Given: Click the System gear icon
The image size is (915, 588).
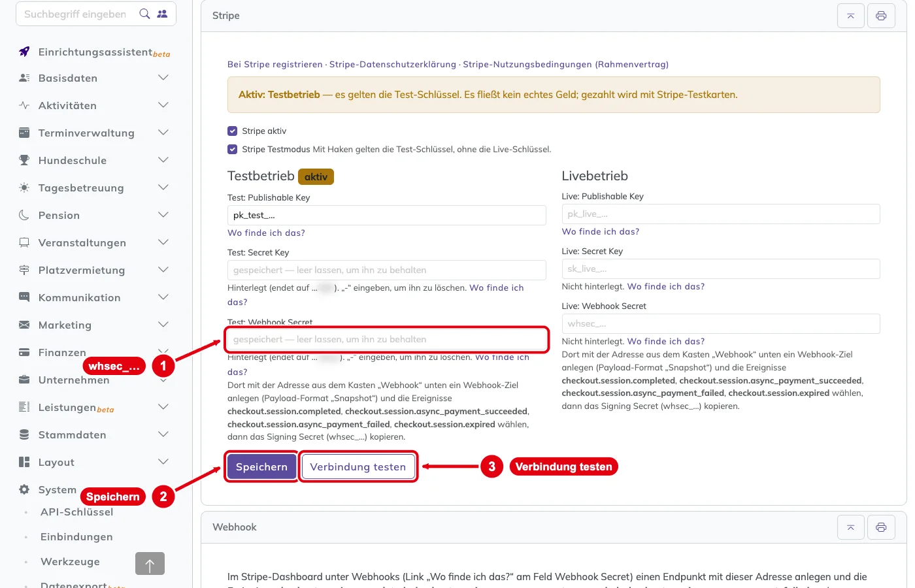Looking at the screenshot, I should (24, 489).
